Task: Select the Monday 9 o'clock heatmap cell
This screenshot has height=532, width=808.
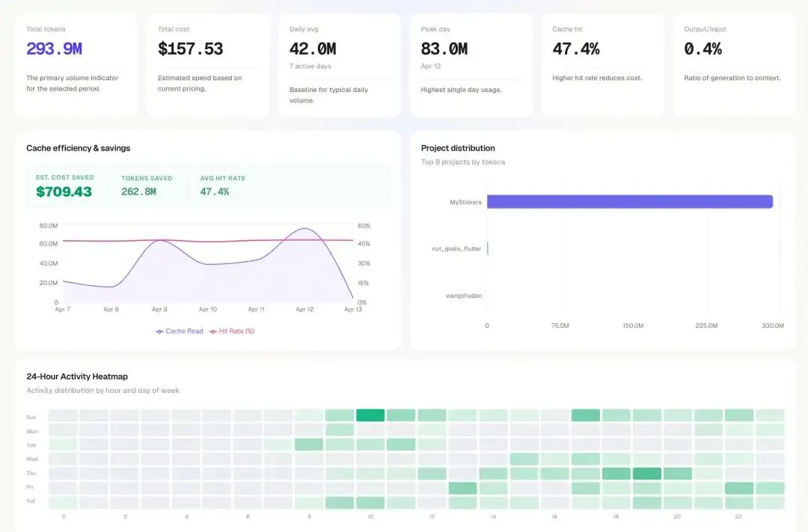Action: (x=340, y=429)
